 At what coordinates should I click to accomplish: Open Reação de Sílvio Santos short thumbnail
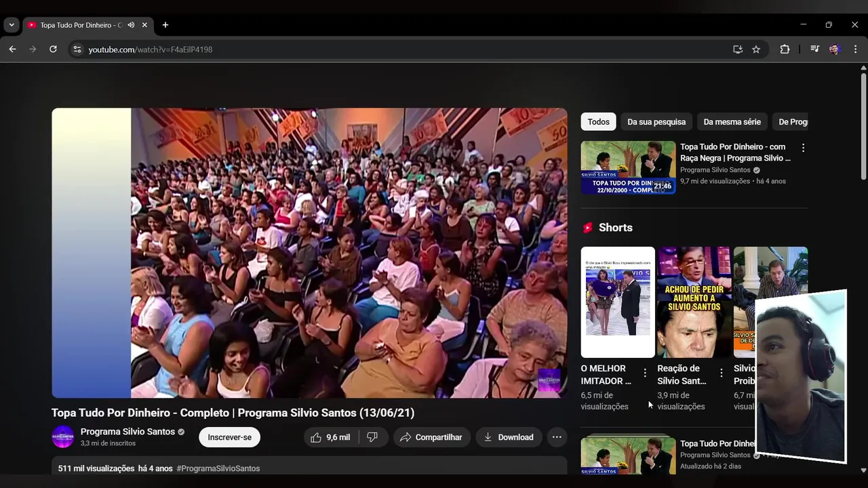694,302
